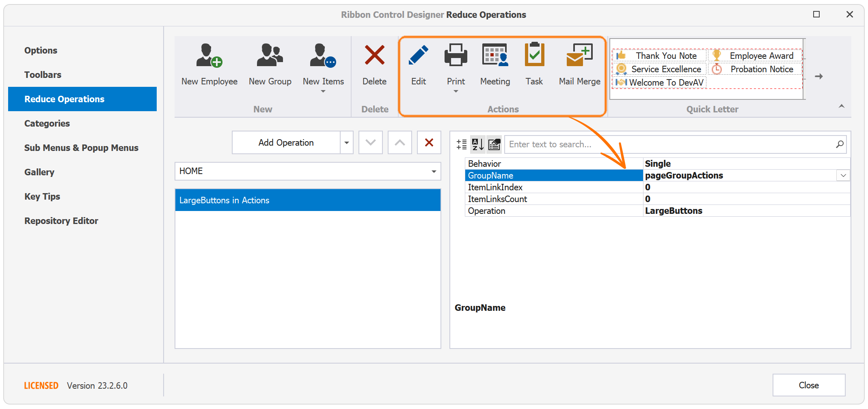
Task: Select the Probation Notice gallery item
Action: pyautogui.click(x=755, y=69)
